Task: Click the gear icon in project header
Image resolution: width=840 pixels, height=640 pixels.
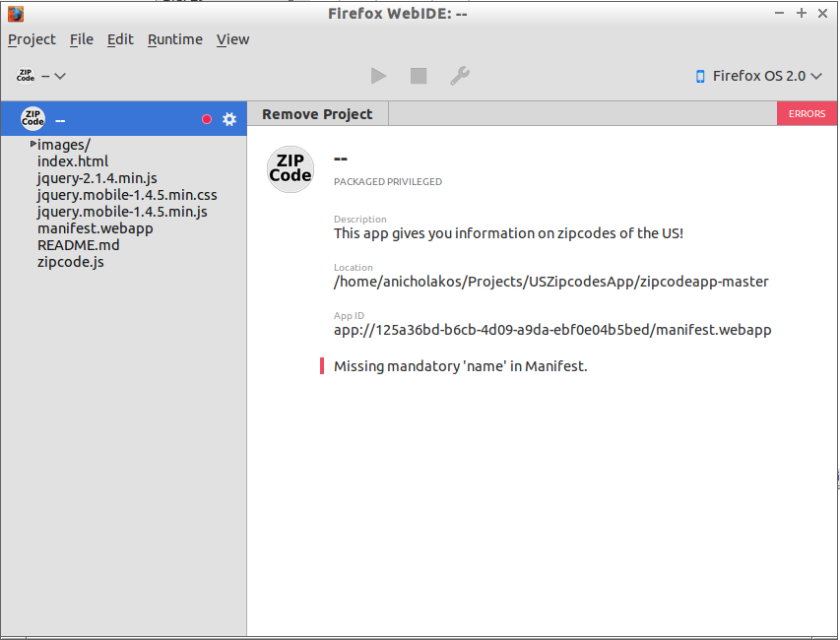Action: (x=229, y=119)
